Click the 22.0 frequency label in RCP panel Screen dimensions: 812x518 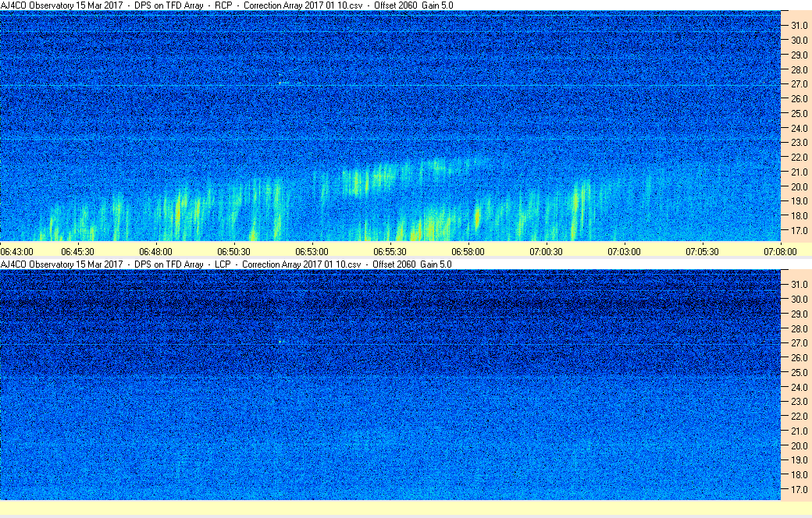pyautogui.click(x=799, y=158)
